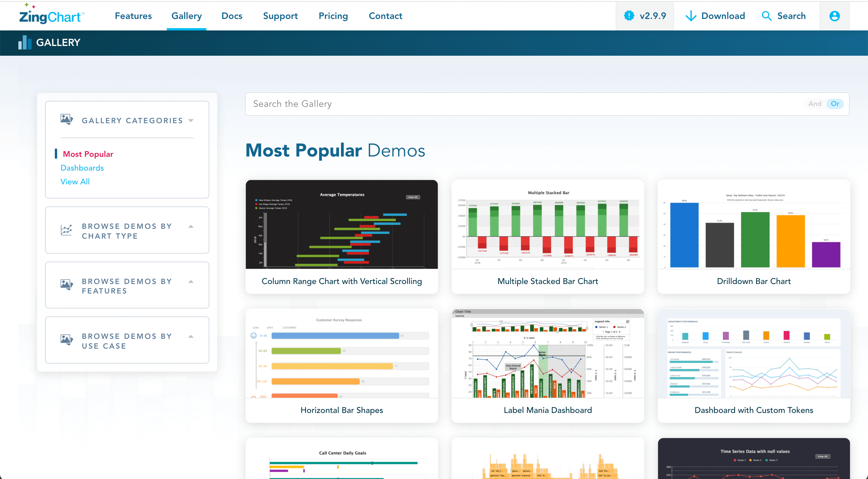Select the Or search toggle option

[x=835, y=104]
